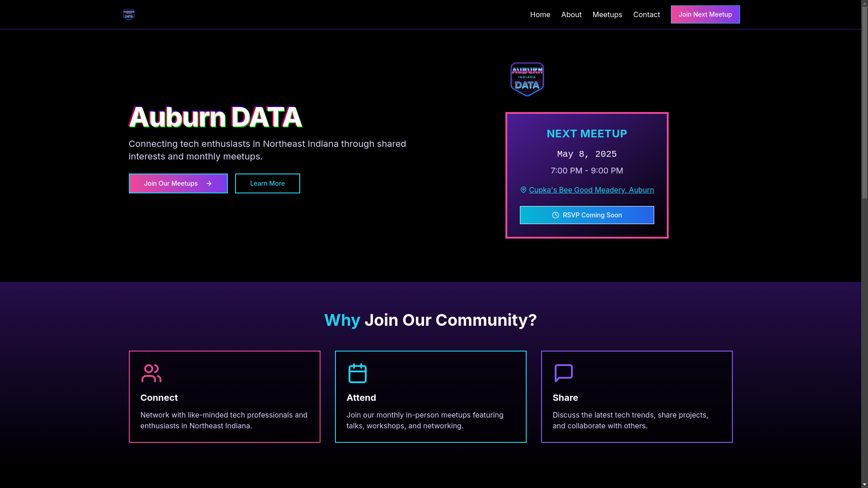Click the May 8, 2025 date
The width and height of the screenshot is (868, 488).
tap(587, 155)
